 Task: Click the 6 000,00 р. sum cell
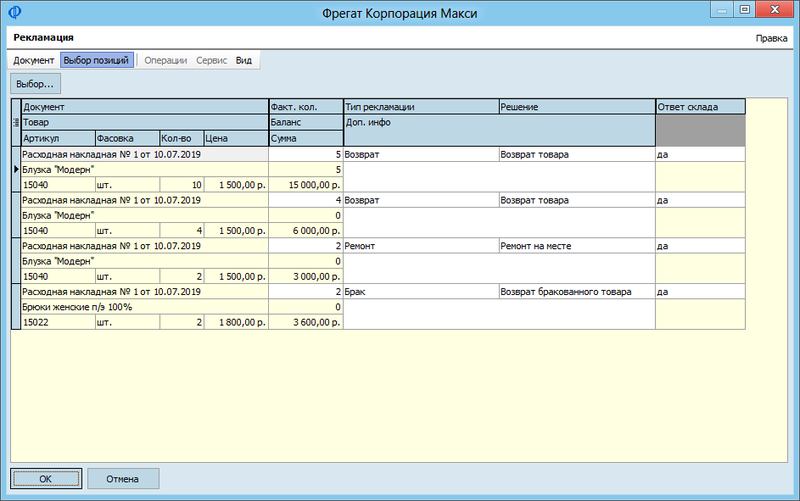tap(306, 231)
